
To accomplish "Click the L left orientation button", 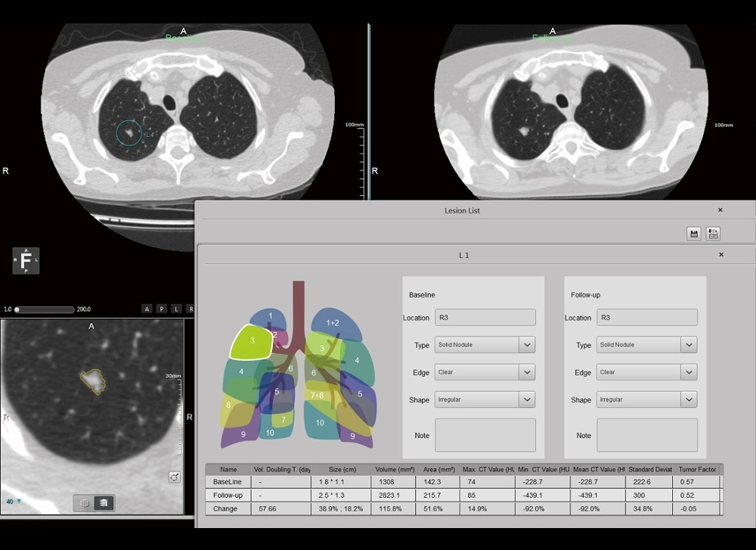I will point(176,309).
